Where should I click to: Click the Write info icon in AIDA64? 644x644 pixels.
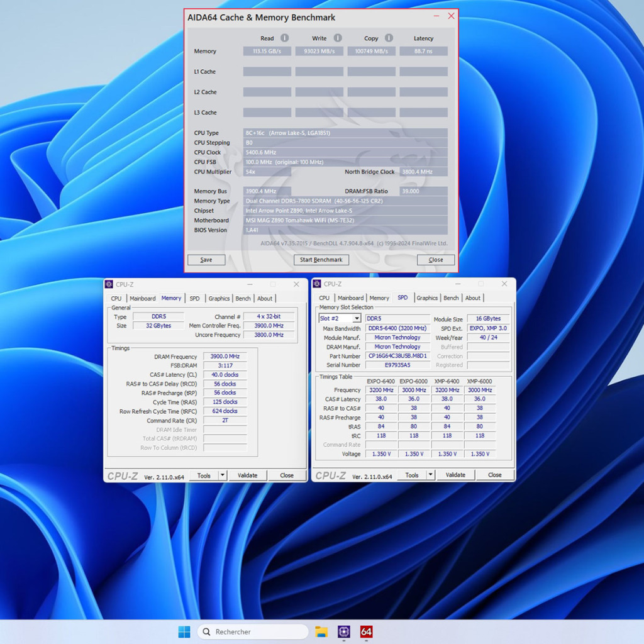point(338,38)
